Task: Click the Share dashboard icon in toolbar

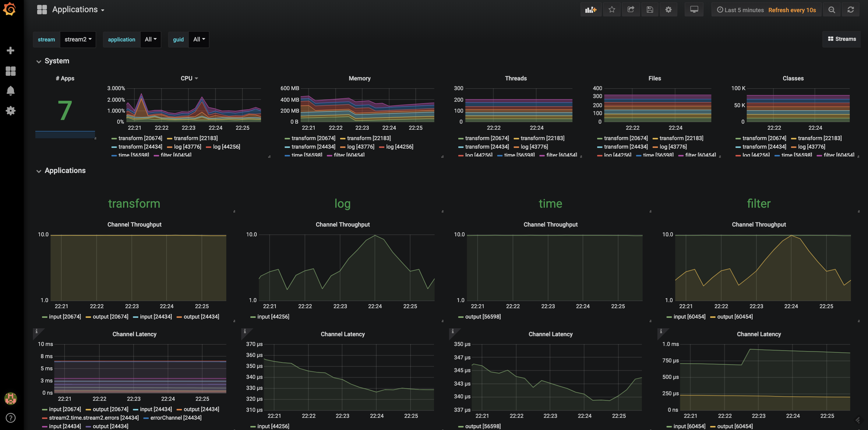Action: (x=630, y=10)
